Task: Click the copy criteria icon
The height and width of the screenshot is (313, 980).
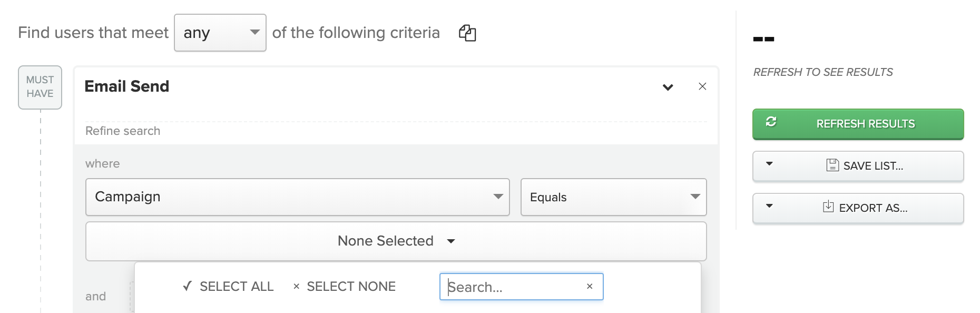Action: 467,33
